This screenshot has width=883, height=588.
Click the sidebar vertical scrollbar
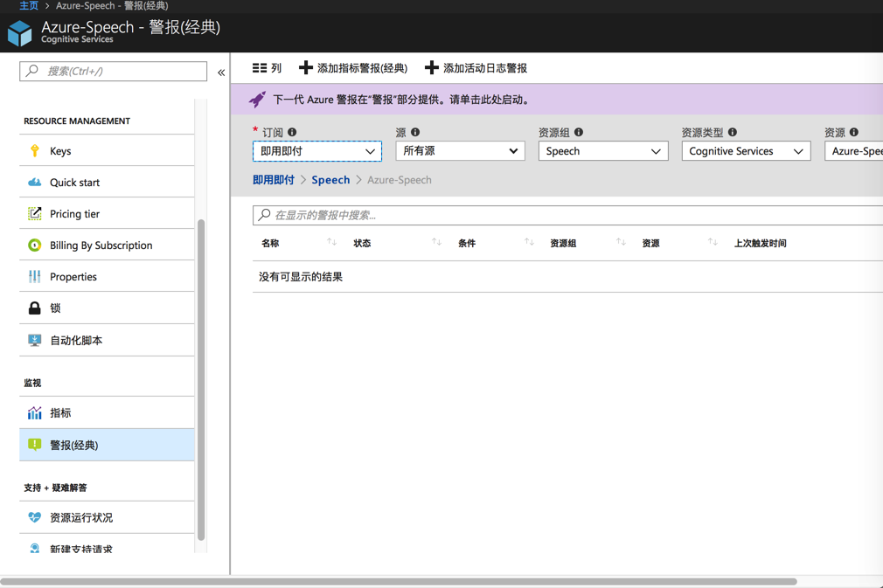201,380
